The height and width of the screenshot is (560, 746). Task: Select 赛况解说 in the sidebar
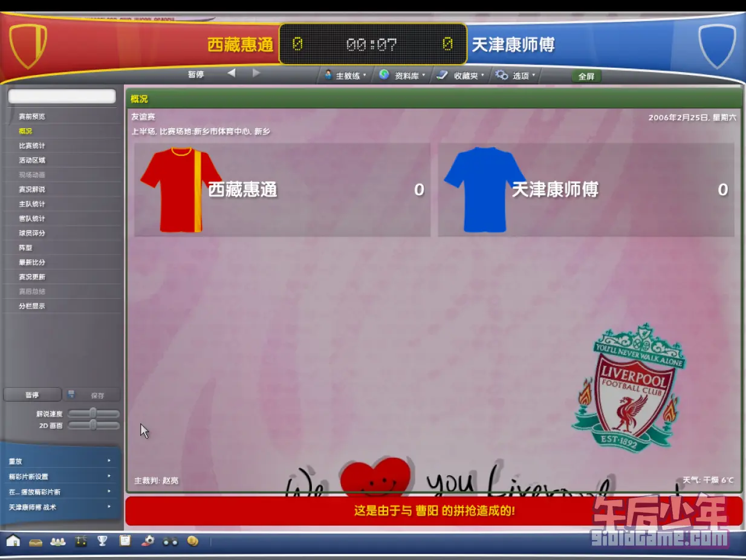tap(63, 189)
